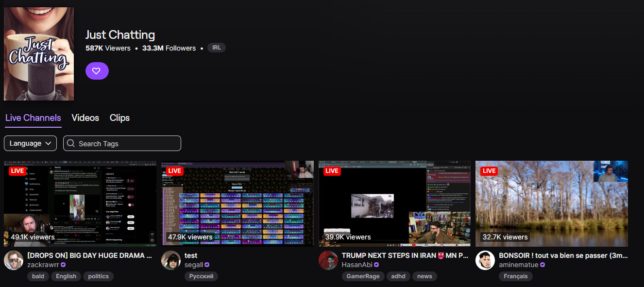Click verified badge next to HasanAbi

(376, 265)
